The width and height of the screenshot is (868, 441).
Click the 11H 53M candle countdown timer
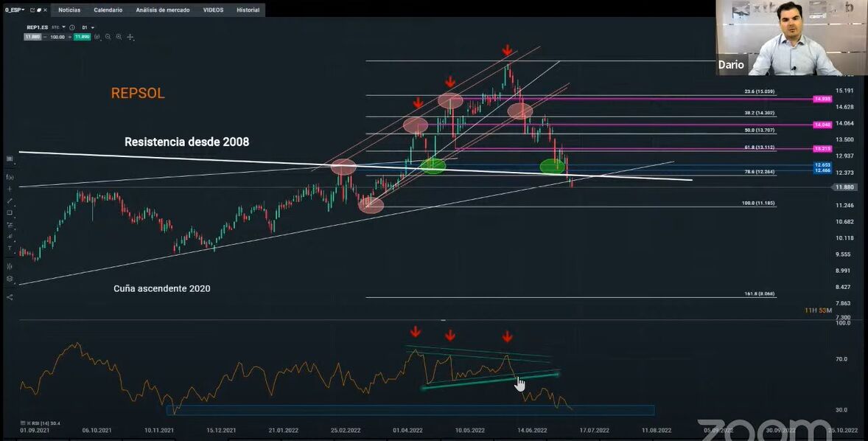tap(818, 310)
